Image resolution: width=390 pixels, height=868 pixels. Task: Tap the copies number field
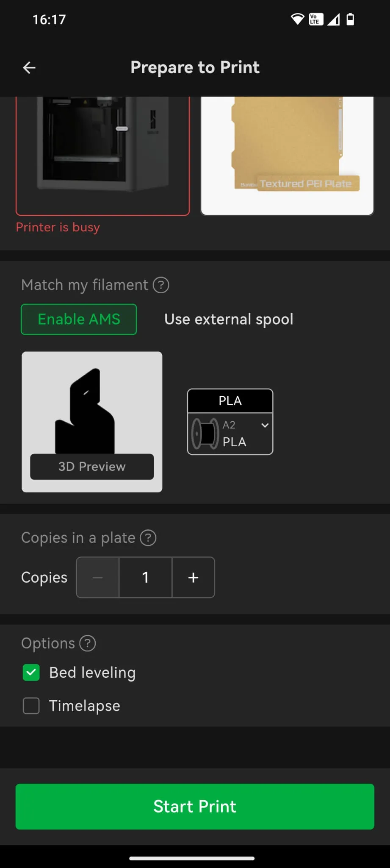click(146, 577)
